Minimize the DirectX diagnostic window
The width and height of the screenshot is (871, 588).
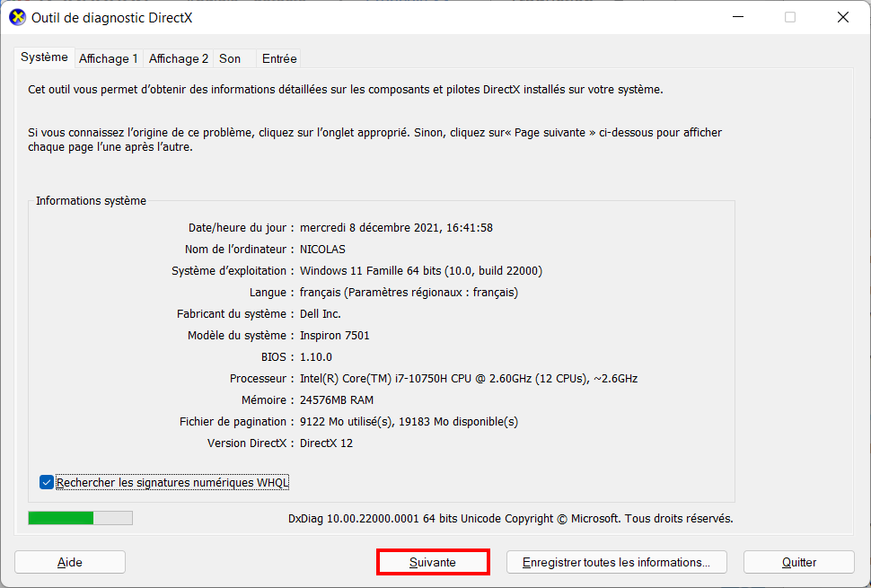(x=738, y=17)
